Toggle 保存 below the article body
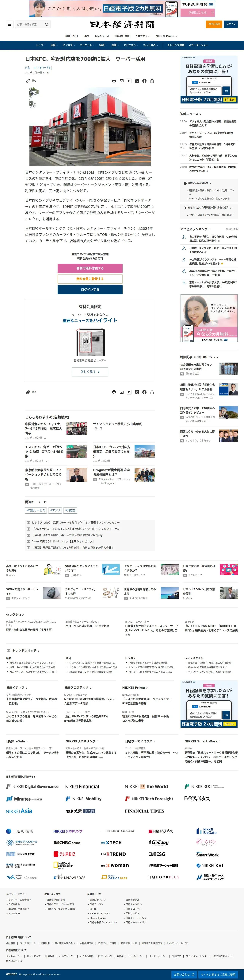 tap(31, 392)
